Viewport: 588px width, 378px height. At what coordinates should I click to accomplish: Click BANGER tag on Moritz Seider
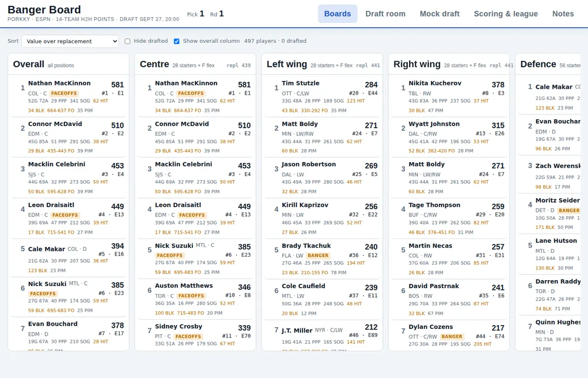click(x=569, y=211)
